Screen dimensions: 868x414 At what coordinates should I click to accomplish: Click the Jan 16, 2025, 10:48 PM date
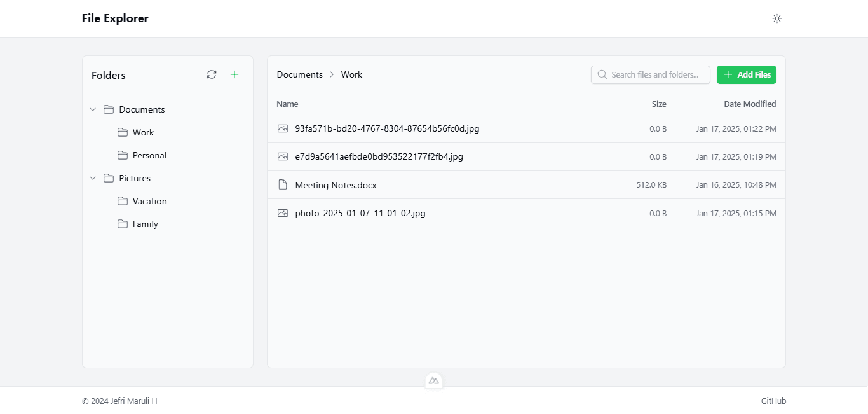coord(736,185)
